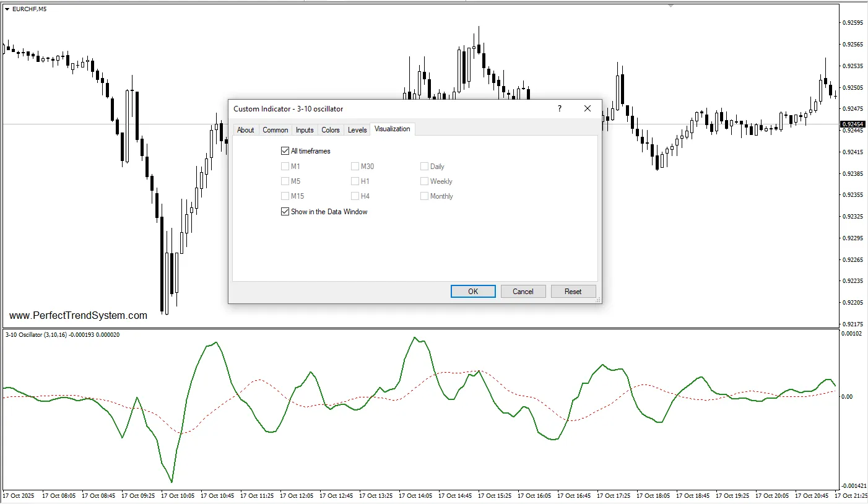Click the oscillator 0.00102 scale label

click(x=853, y=334)
